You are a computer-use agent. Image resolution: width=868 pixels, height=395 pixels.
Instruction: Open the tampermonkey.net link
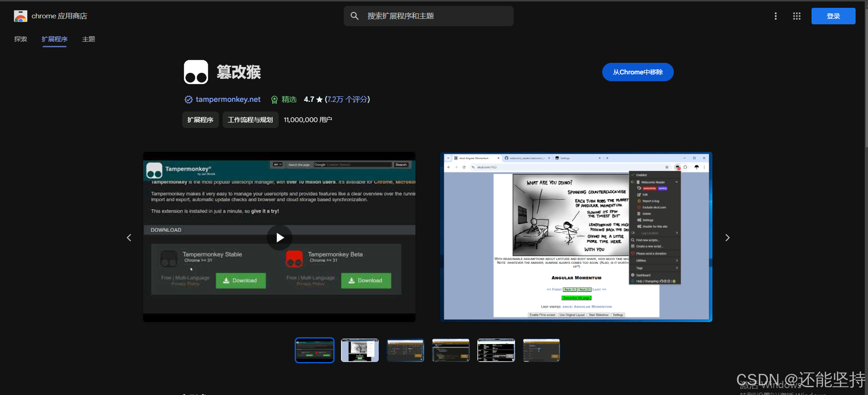[228, 100]
